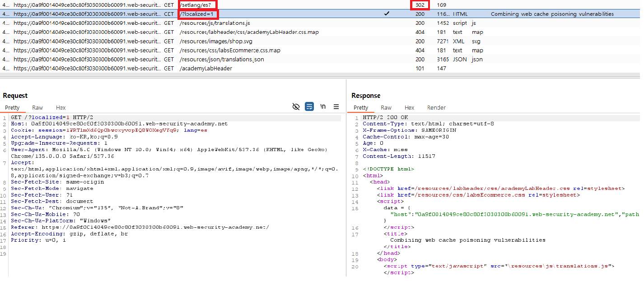Select the /resources/js/translations.js row
The width and height of the screenshot is (644, 281).
tap(320, 23)
